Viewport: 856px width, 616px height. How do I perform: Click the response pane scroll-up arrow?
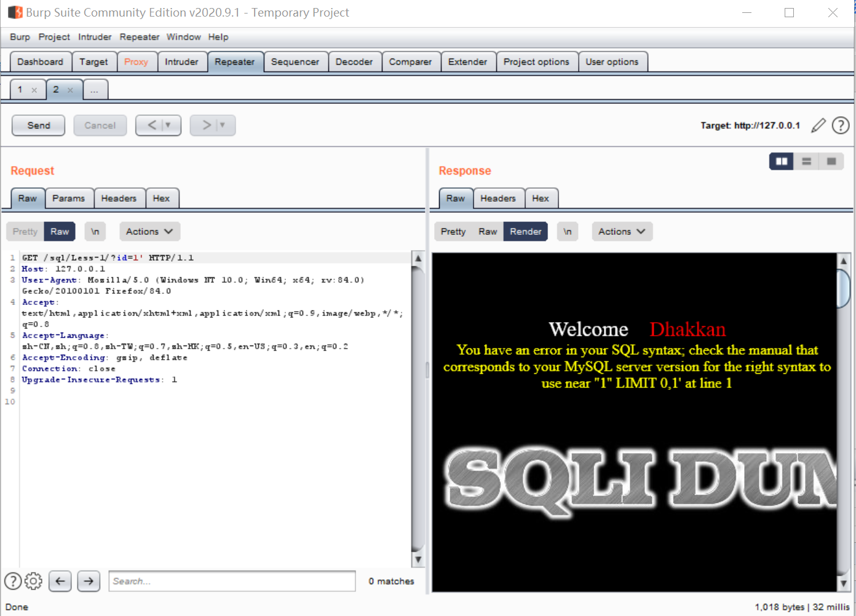[844, 261]
